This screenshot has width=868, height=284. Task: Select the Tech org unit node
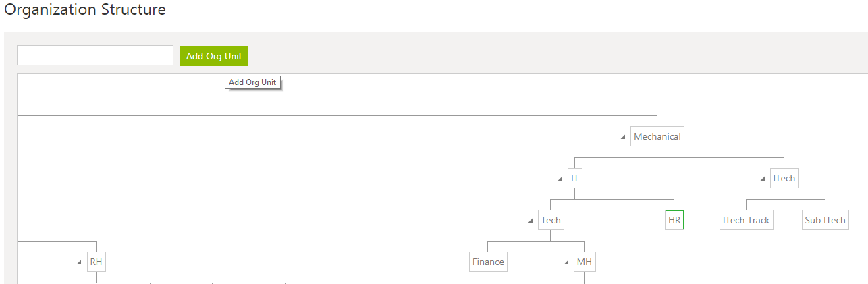tap(550, 221)
